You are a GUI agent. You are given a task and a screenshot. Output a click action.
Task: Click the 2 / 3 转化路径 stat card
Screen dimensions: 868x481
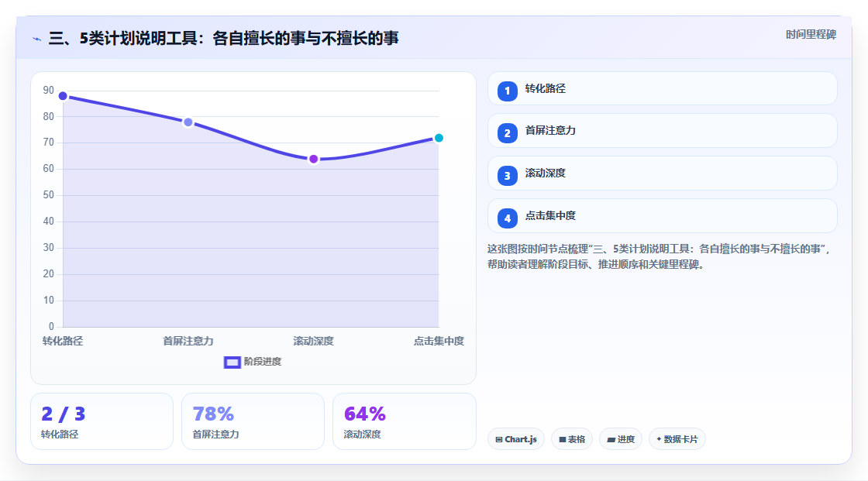[x=102, y=421]
